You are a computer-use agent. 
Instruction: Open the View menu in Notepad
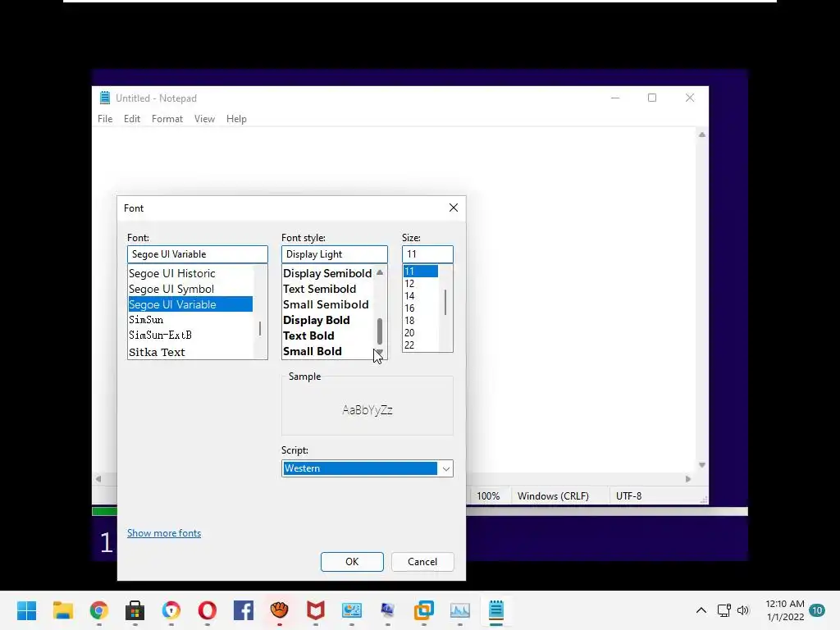click(x=204, y=119)
